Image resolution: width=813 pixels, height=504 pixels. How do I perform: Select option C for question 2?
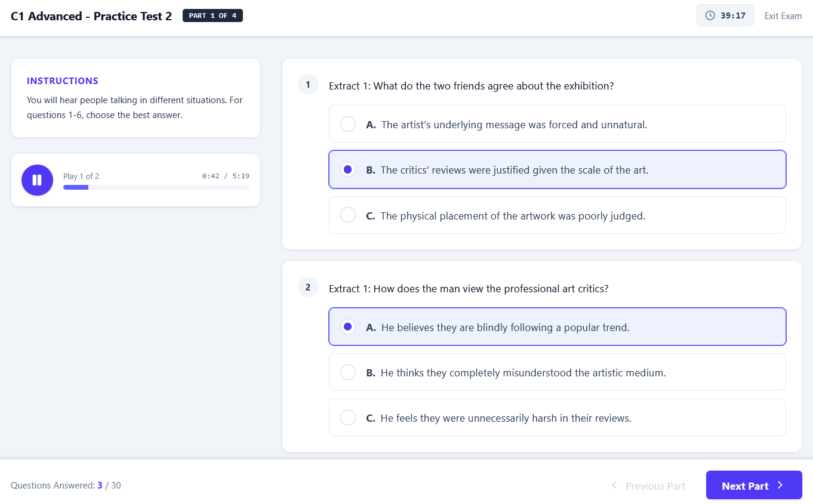pyautogui.click(x=557, y=418)
